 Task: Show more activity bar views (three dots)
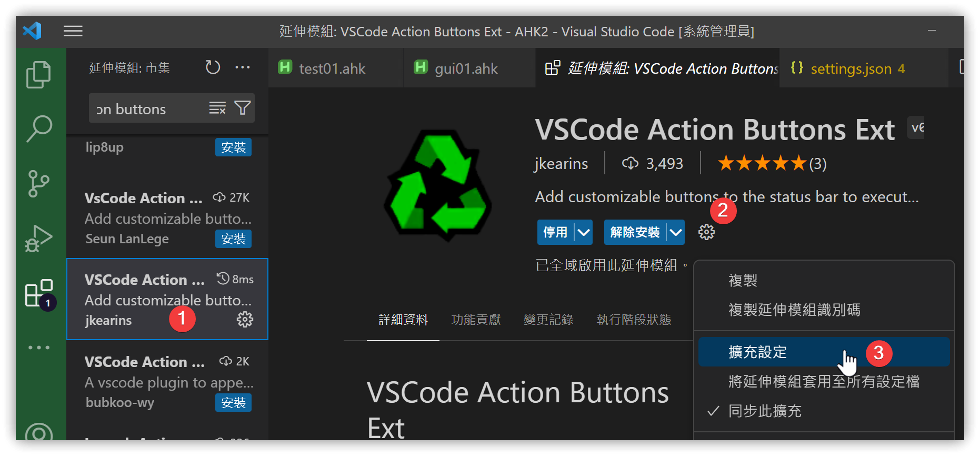(x=38, y=348)
